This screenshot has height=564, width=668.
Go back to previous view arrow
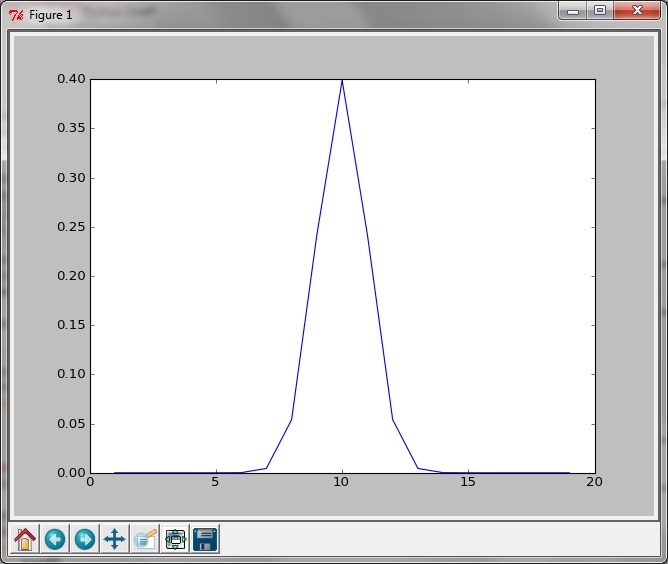pos(55,539)
